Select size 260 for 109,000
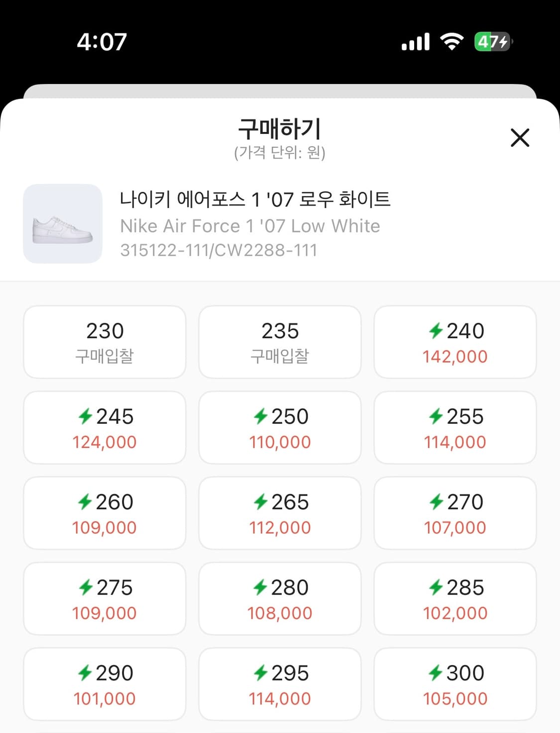 105,513
